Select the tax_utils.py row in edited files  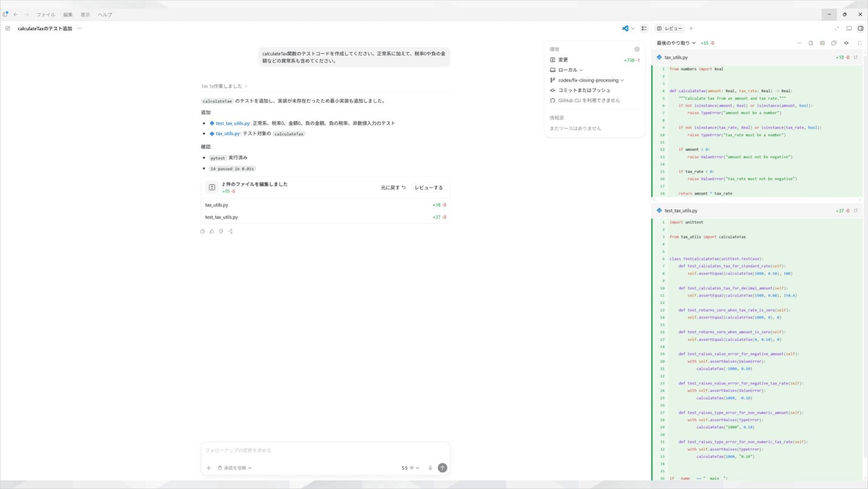coord(325,205)
